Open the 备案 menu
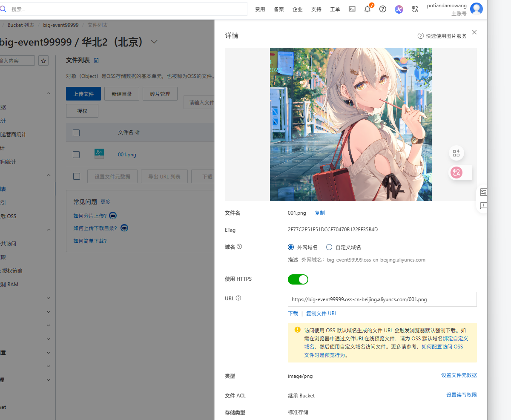This screenshot has height=420, width=511. (x=279, y=9)
